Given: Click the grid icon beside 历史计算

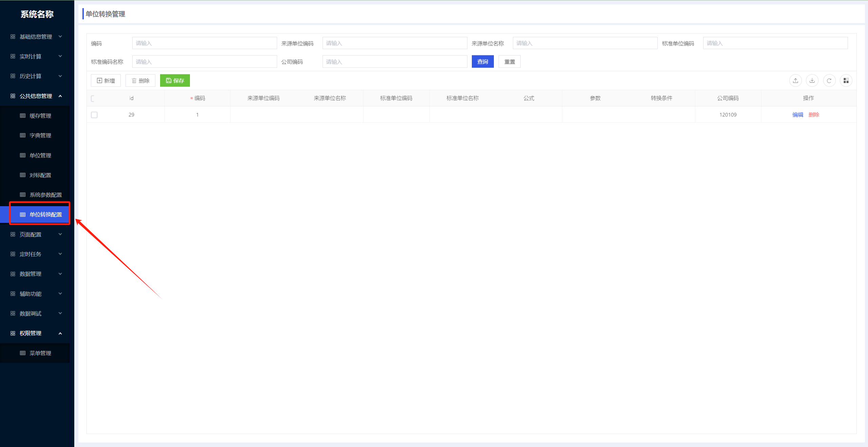Looking at the screenshot, I should point(13,76).
